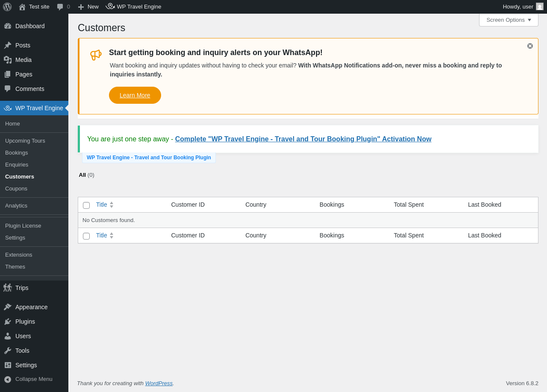
Task: Click Title column link in header
Action: [101, 205]
